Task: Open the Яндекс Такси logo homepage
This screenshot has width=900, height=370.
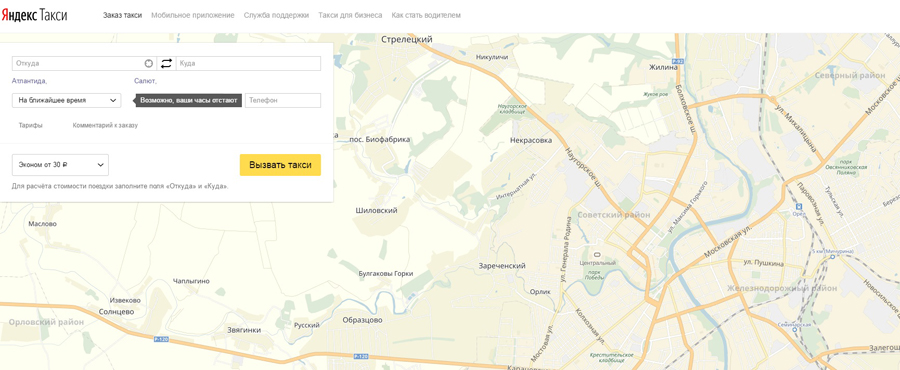Action: click(x=34, y=15)
